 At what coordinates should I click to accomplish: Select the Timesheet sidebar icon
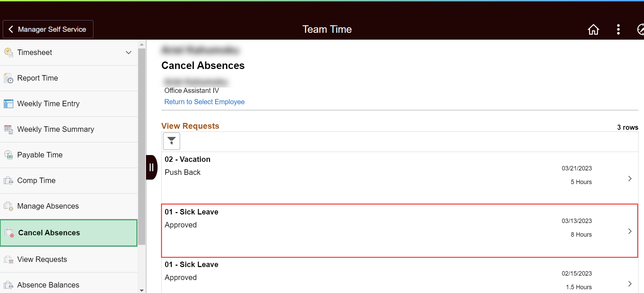pos(9,52)
